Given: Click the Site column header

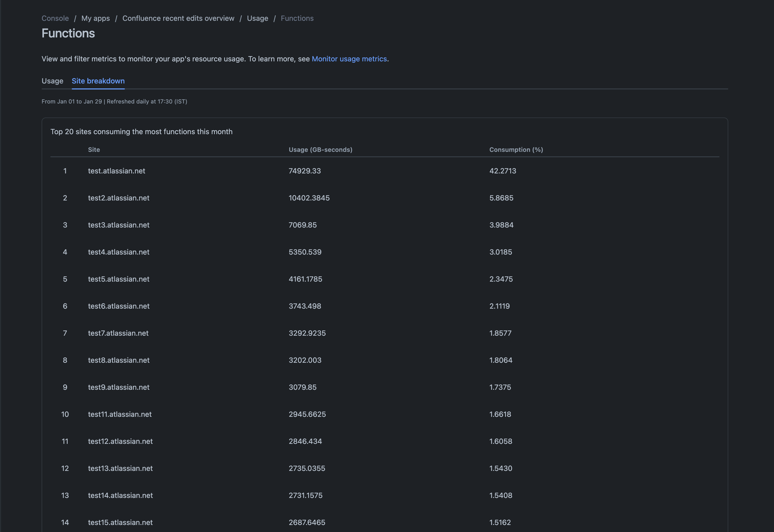Looking at the screenshot, I should [94, 150].
